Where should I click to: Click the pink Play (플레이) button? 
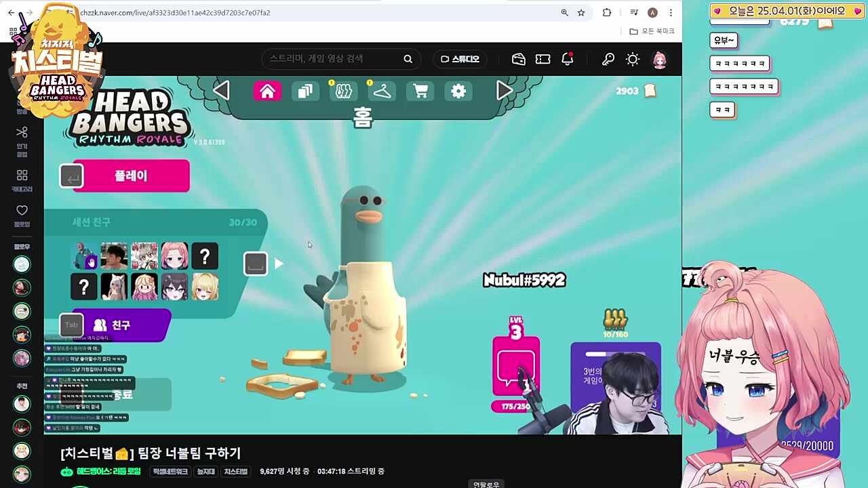(x=131, y=176)
